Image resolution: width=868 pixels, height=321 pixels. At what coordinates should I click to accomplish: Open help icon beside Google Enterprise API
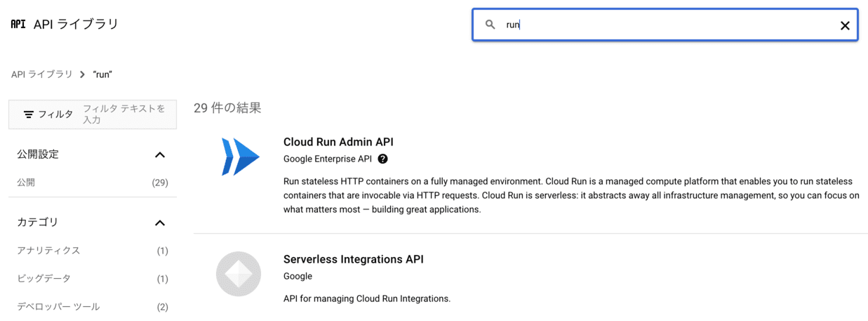click(x=382, y=159)
